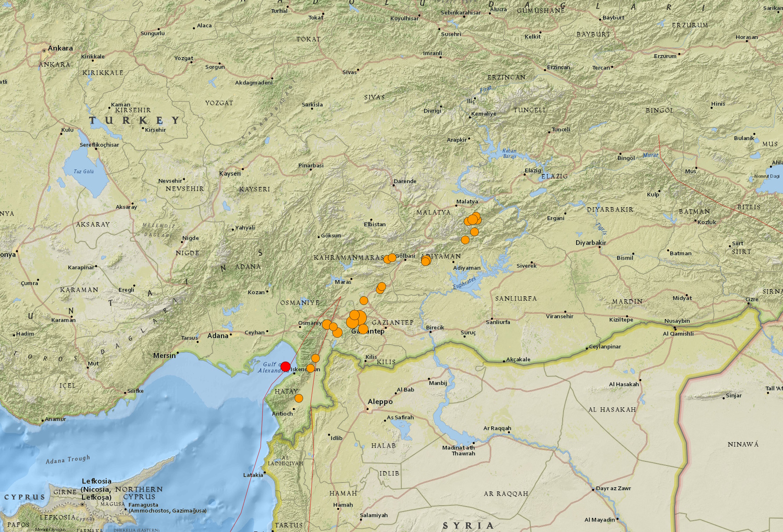This screenshot has width=783, height=532.
Task: Select the Lefkosia (Nicosia) label on Cyprus
Action: (x=97, y=481)
